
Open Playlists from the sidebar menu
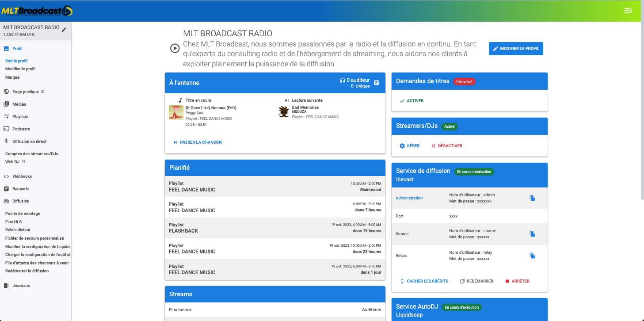(x=20, y=117)
